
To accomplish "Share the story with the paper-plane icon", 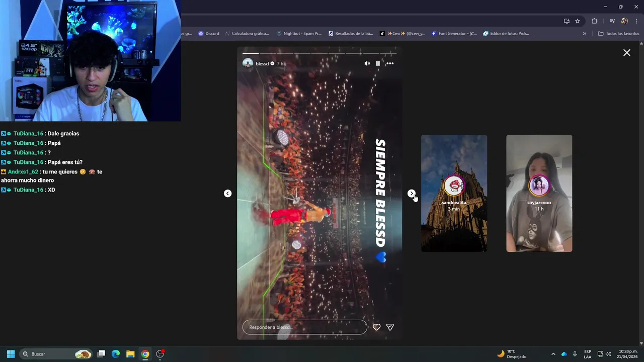I will point(390,327).
